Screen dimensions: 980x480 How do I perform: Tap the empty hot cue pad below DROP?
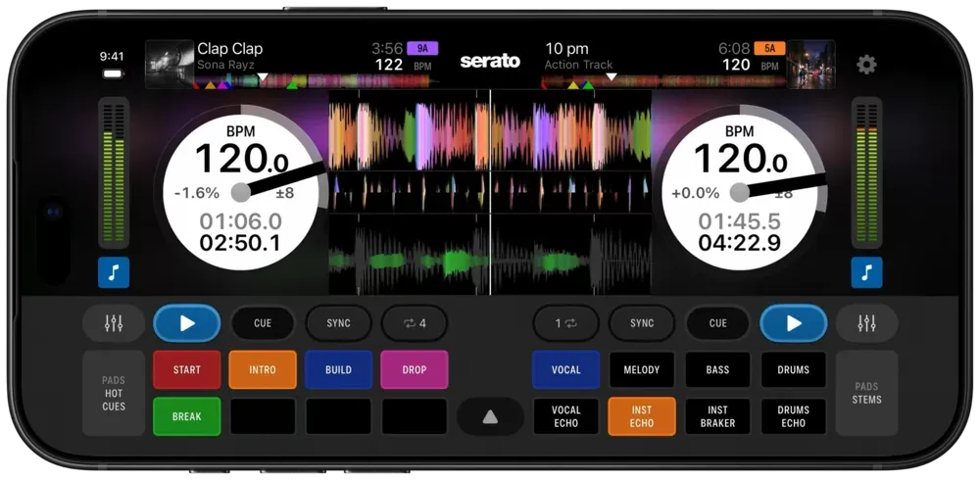pos(415,416)
